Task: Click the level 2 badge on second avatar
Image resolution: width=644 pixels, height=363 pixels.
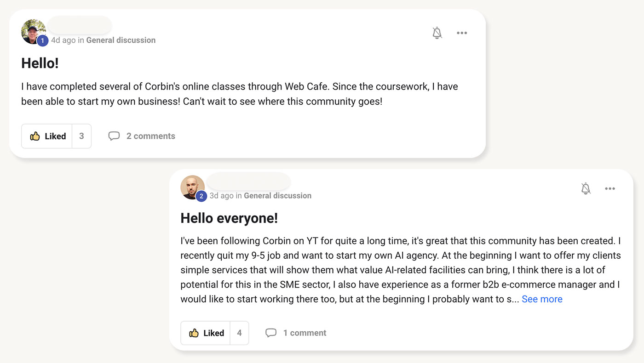Action: 201,196
